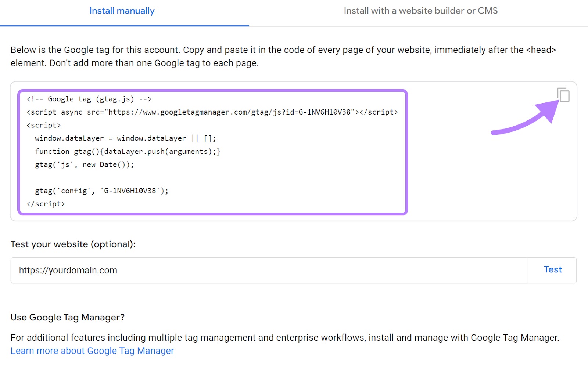Click the Test button

click(552, 270)
